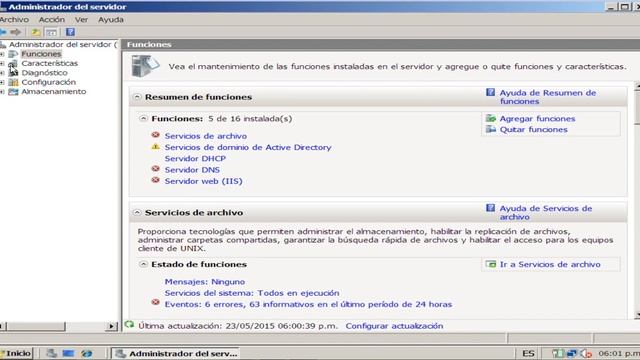Click the Quitar funciones icon
This screenshot has height=360, width=640.
(x=491, y=129)
